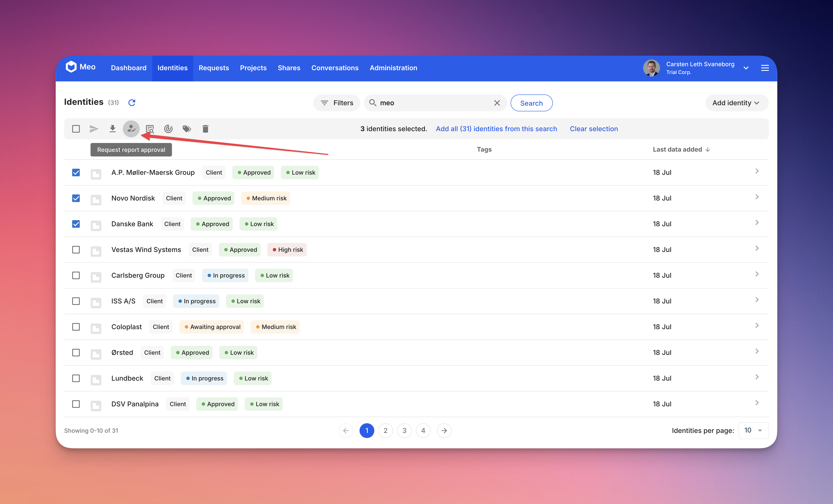
Task: Check Ørsted checkbox
Action: coord(76,353)
